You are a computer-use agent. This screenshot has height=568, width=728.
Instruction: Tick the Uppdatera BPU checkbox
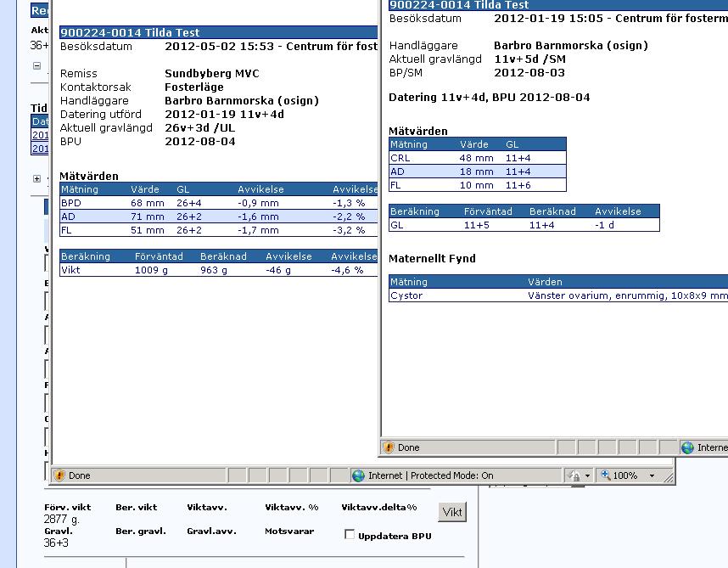pos(350,535)
